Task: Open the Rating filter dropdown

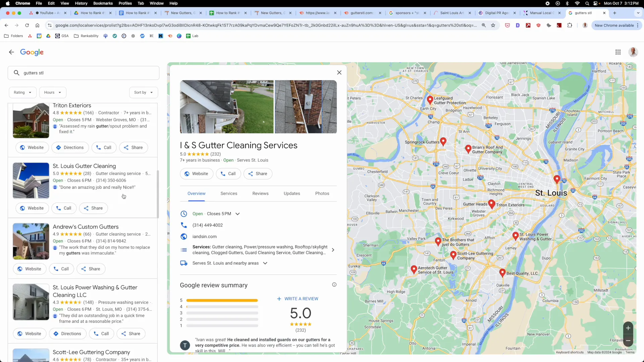Action: pos(22,93)
